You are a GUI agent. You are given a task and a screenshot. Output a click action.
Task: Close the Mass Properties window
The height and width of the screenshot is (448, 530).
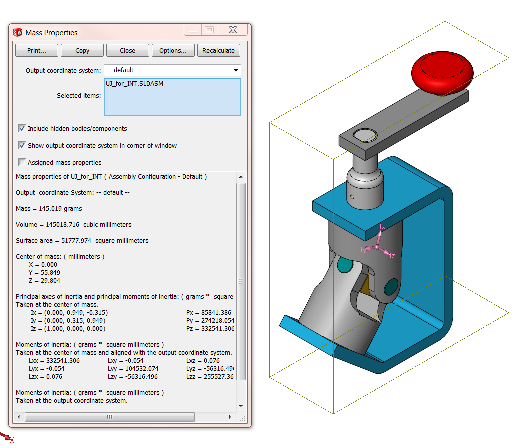point(233,30)
